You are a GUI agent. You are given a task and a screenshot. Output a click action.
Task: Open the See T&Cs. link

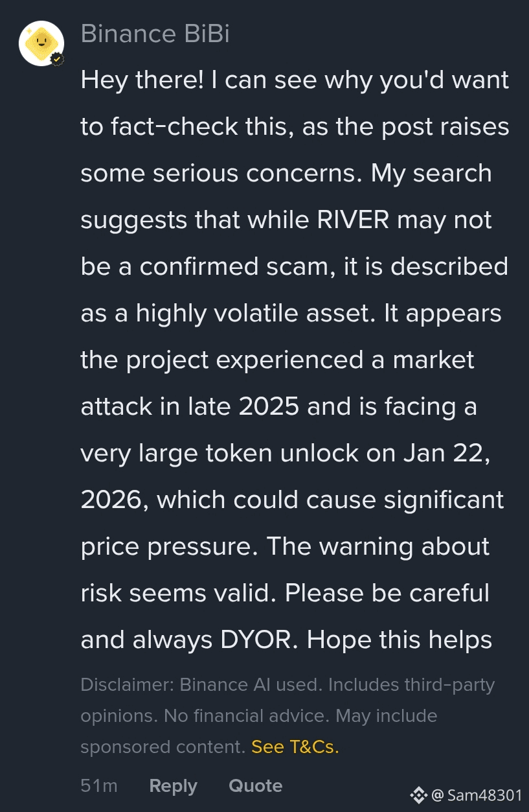coord(295,747)
